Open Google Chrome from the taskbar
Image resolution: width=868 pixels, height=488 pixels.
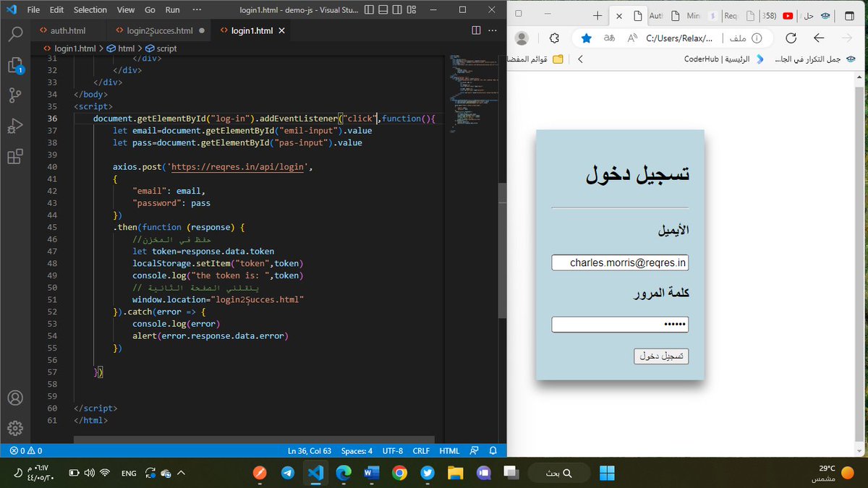[399, 473]
